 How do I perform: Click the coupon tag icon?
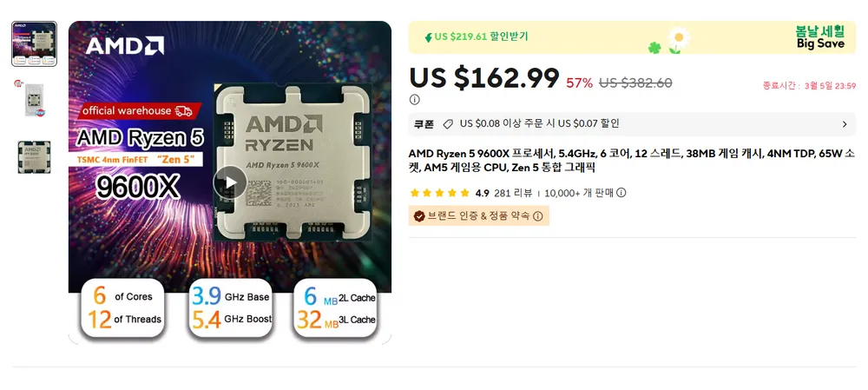coord(448,124)
